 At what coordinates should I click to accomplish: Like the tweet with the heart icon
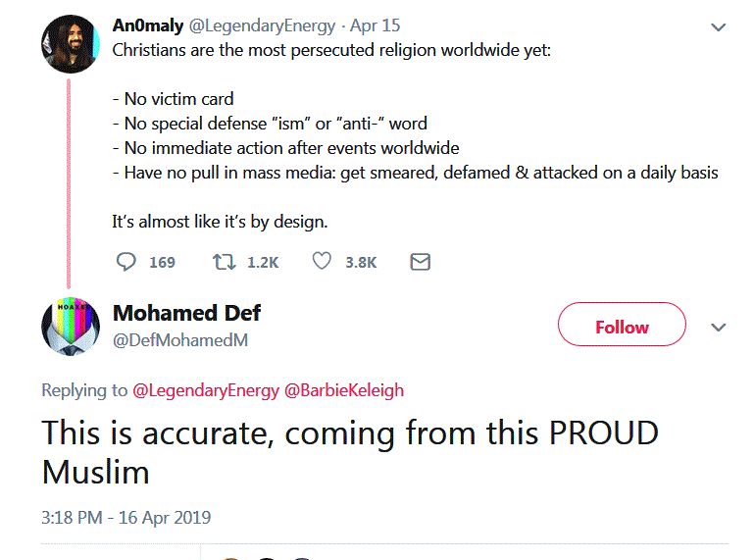click(321, 262)
